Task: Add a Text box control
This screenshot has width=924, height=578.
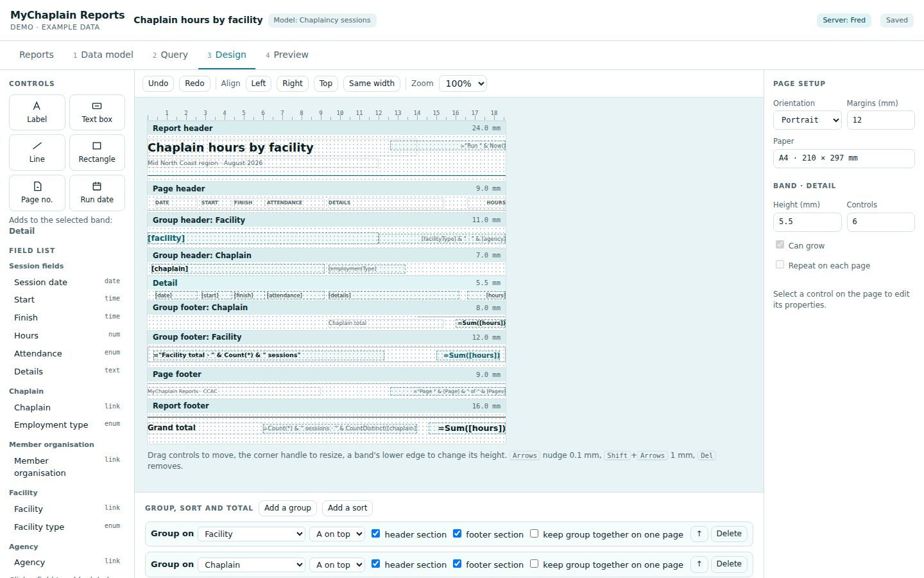Action: point(97,112)
